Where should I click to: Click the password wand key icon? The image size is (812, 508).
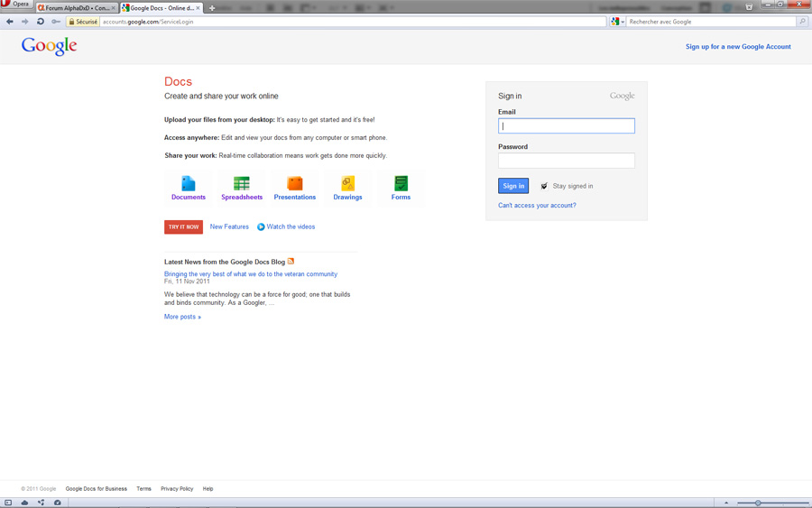[56, 22]
